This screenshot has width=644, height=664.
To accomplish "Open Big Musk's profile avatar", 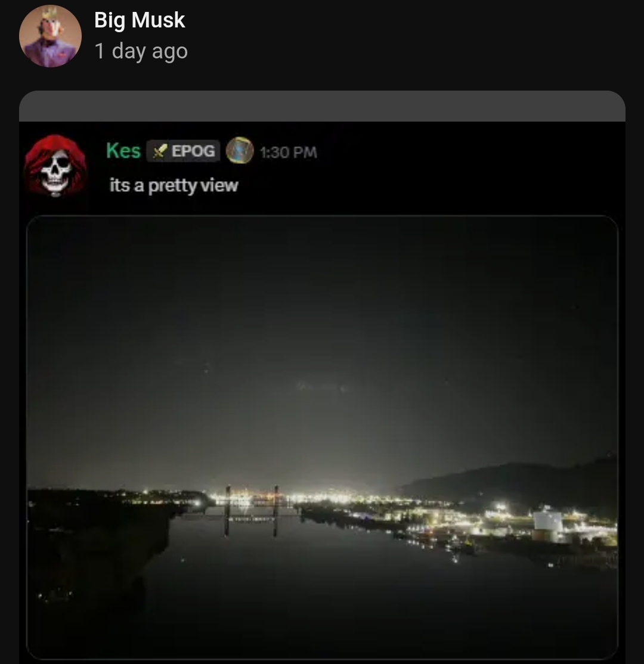I will 51,36.
